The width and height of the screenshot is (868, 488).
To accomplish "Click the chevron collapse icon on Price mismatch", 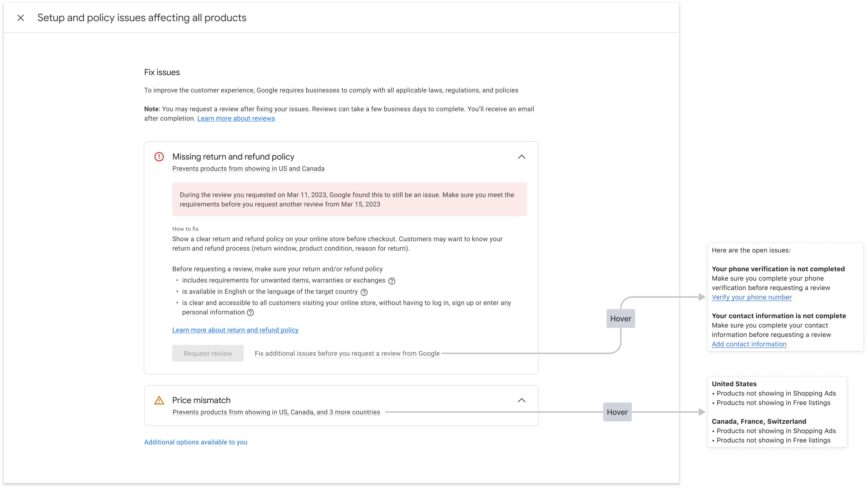I will tap(522, 400).
